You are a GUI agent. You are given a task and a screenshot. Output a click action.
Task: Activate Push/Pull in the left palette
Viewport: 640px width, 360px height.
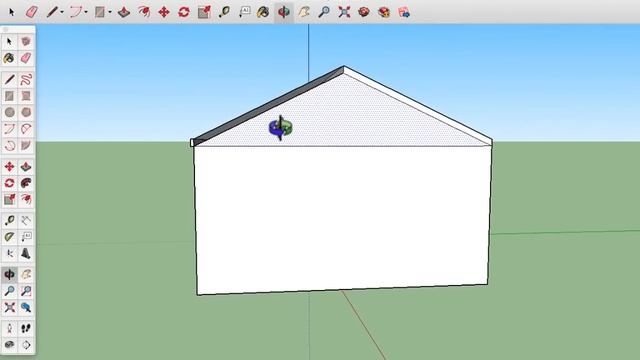[x=26, y=167]
